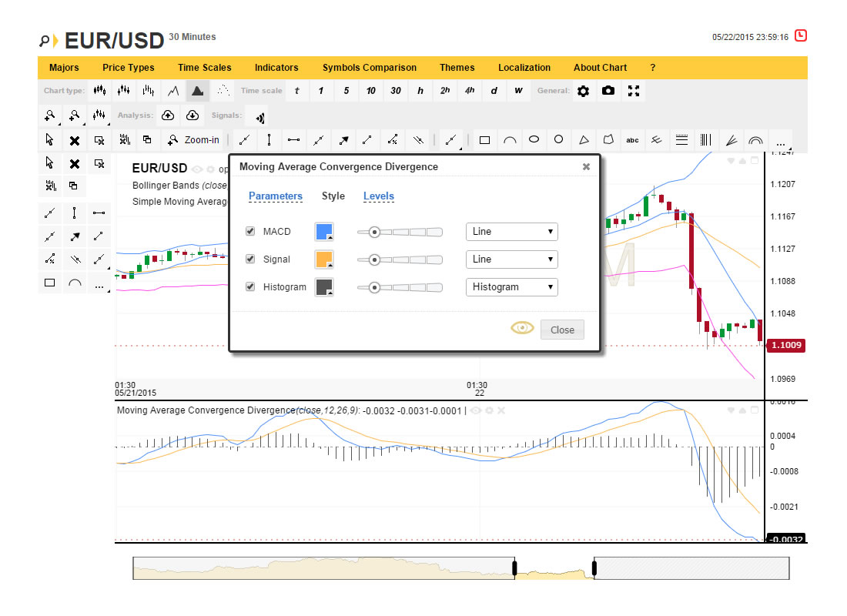Screen dimensions: 847x616
Task: Disable the Signal line checkbox
Action: (250, 259)
